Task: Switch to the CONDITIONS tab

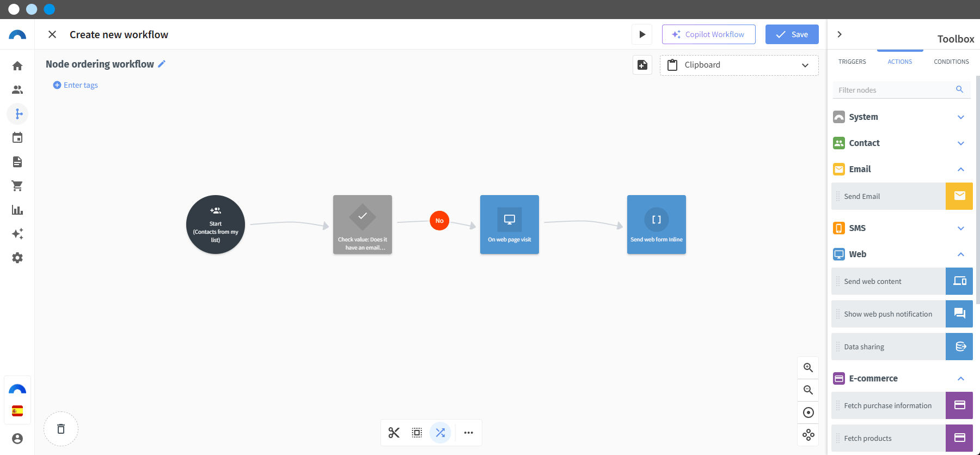Action: point(951,62)
